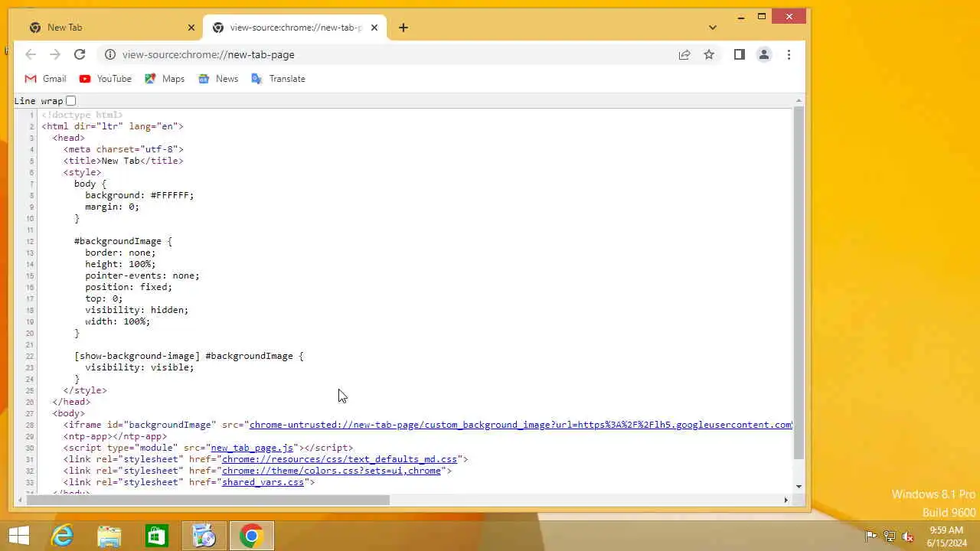Screen dimensions: 980x551
Task: Click the scroll down arrow
Action: tap(799, 486)
